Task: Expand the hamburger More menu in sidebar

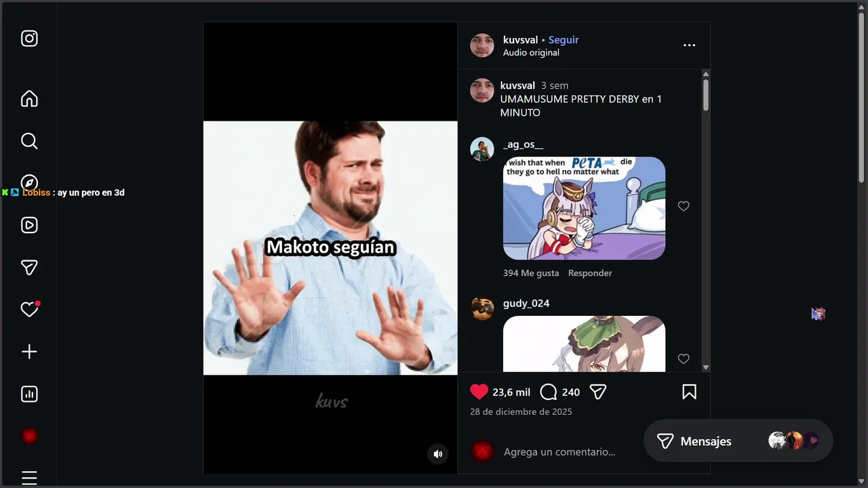Action: 29,477
